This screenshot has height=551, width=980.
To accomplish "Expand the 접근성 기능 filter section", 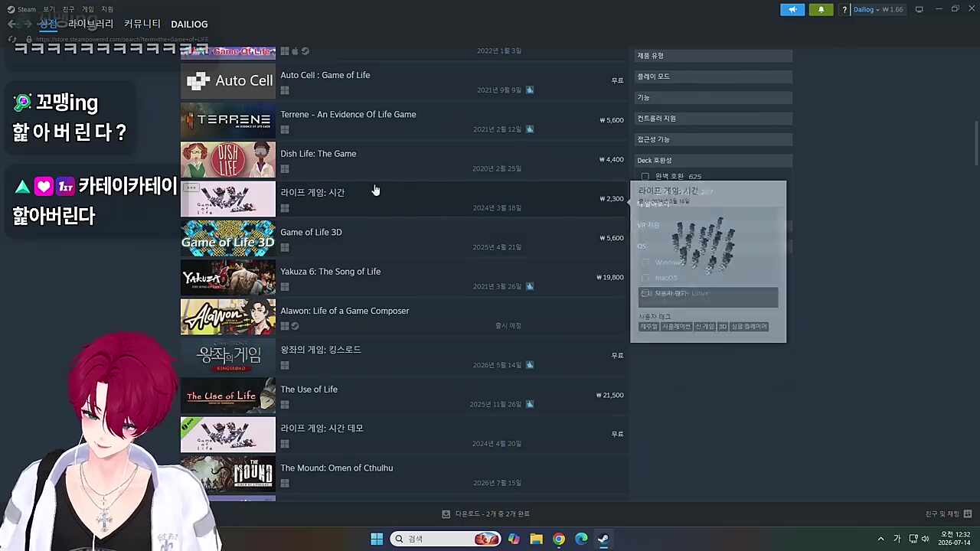I will coord(714,139).
